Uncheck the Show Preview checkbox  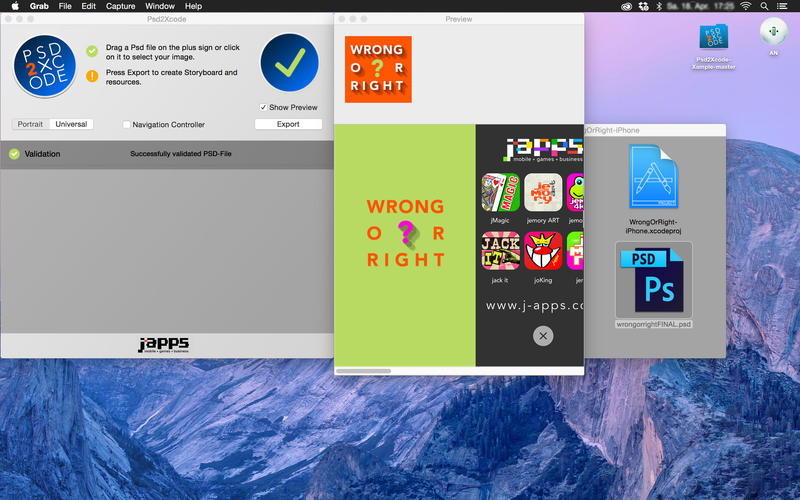point(263,107)
